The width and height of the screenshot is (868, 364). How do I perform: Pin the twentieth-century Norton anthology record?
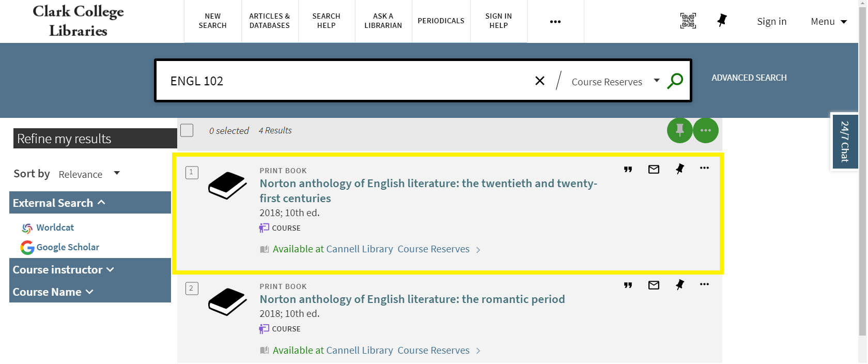680,169
